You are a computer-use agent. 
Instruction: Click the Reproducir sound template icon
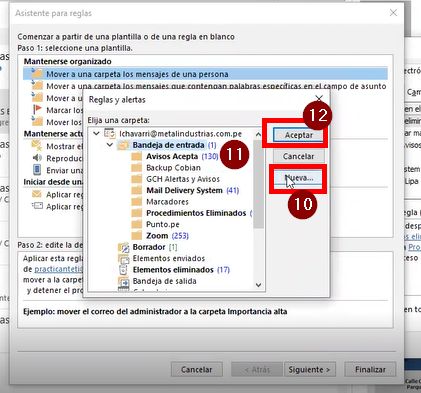coord(37,158)
